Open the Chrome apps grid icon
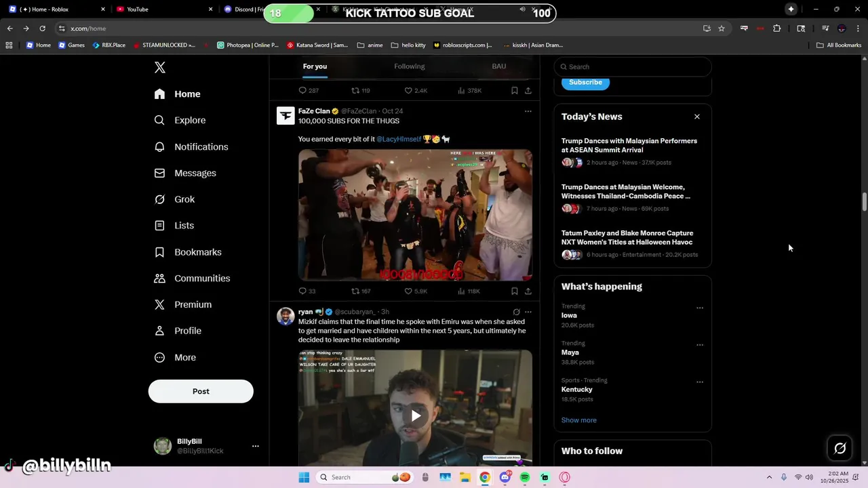Image resolution: width=868 pixels, height=488 pixels. (x=9, y=45)
